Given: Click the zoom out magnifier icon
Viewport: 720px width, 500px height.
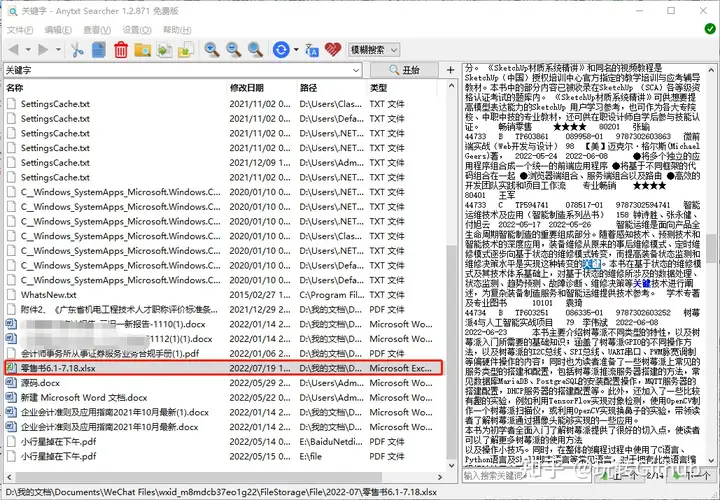Looking at the screenshot, I should coord(234,50).
